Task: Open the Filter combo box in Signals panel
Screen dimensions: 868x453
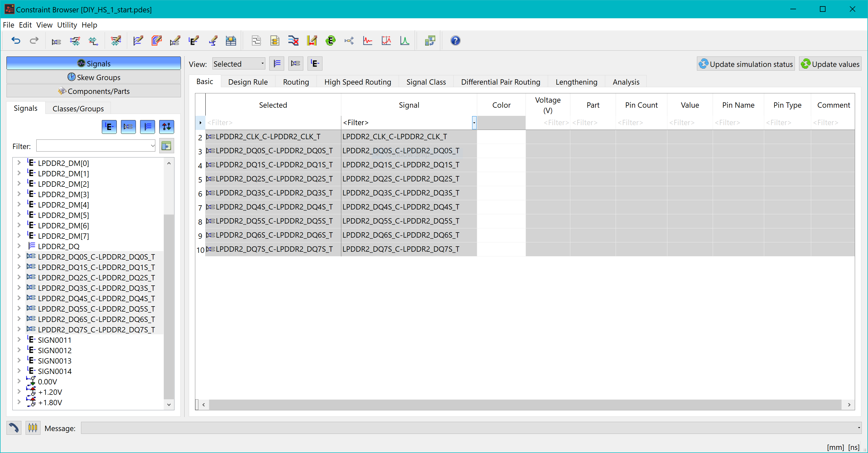Action: [x=96, y=146]
